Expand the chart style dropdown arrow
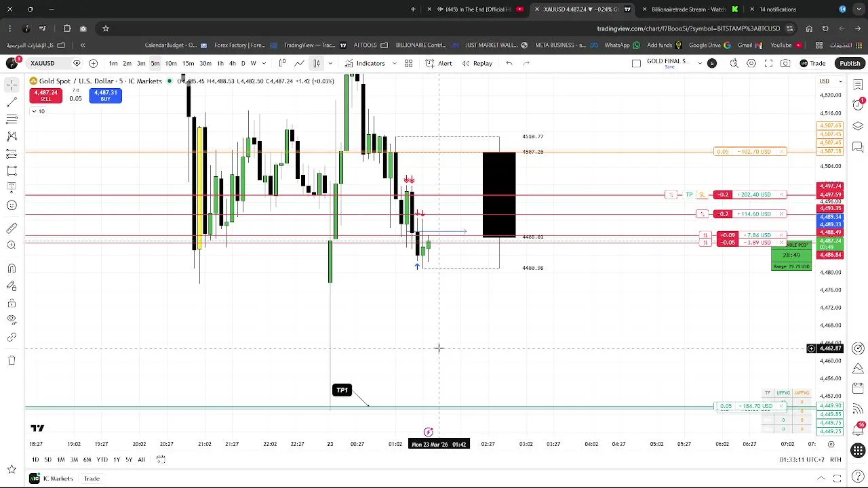This screenshot has height=488, width=868. (330, 63)
